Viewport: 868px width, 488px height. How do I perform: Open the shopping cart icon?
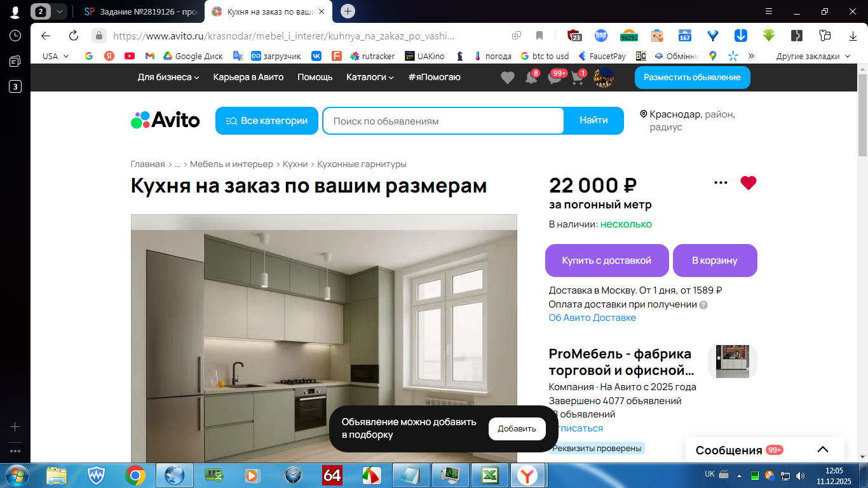578,78
